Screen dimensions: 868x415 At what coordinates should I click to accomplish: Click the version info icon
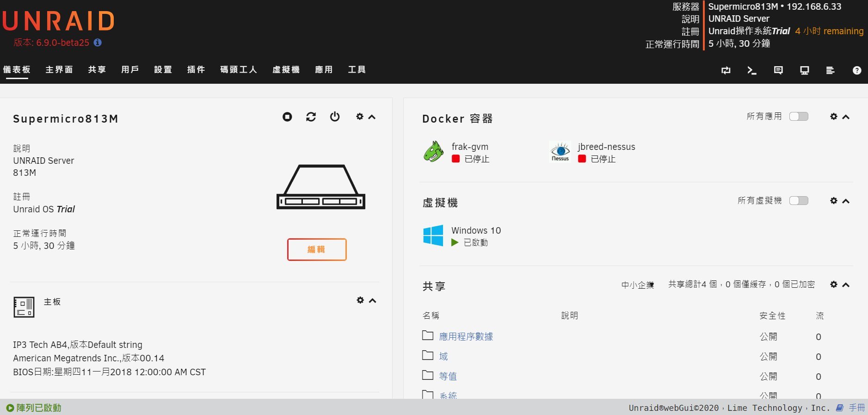point(98,43)
